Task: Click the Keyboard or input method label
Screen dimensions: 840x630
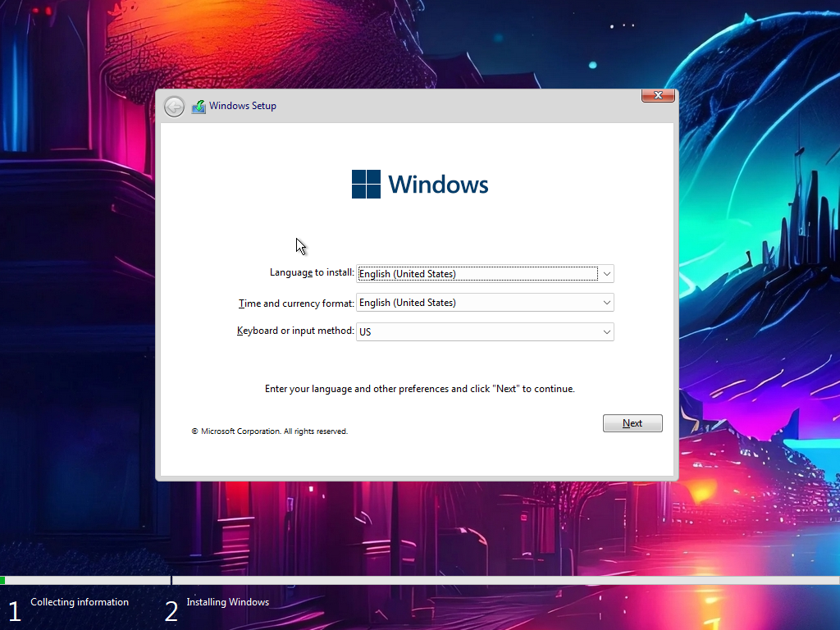Action: (x=295, y=331)
